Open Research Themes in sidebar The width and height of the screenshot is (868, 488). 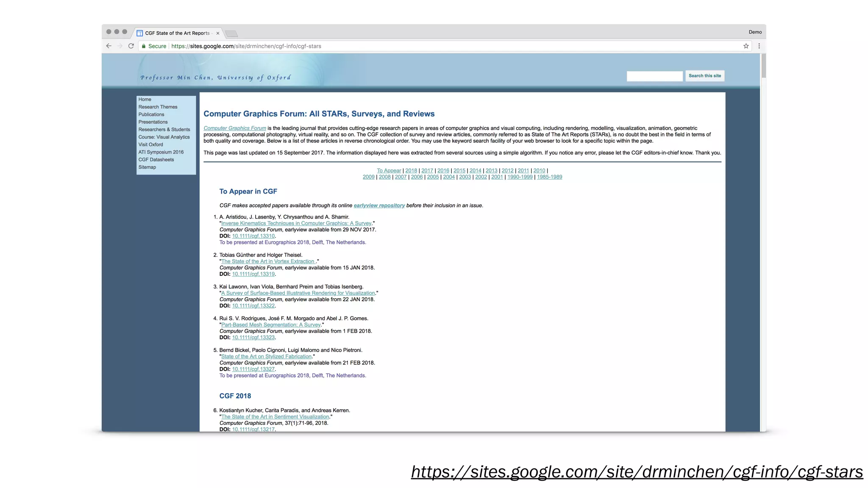pyautogui.click(x=158, y=107)
